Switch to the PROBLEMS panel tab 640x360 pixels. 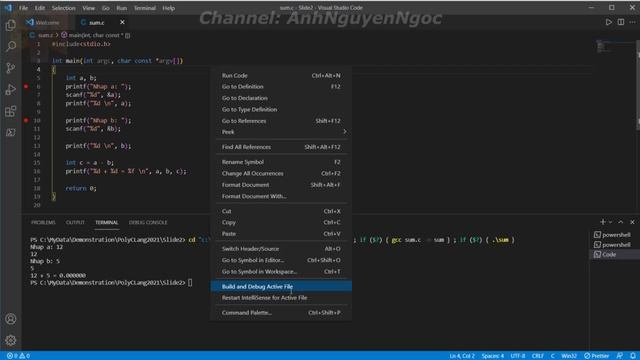click(x=43, y=222)
